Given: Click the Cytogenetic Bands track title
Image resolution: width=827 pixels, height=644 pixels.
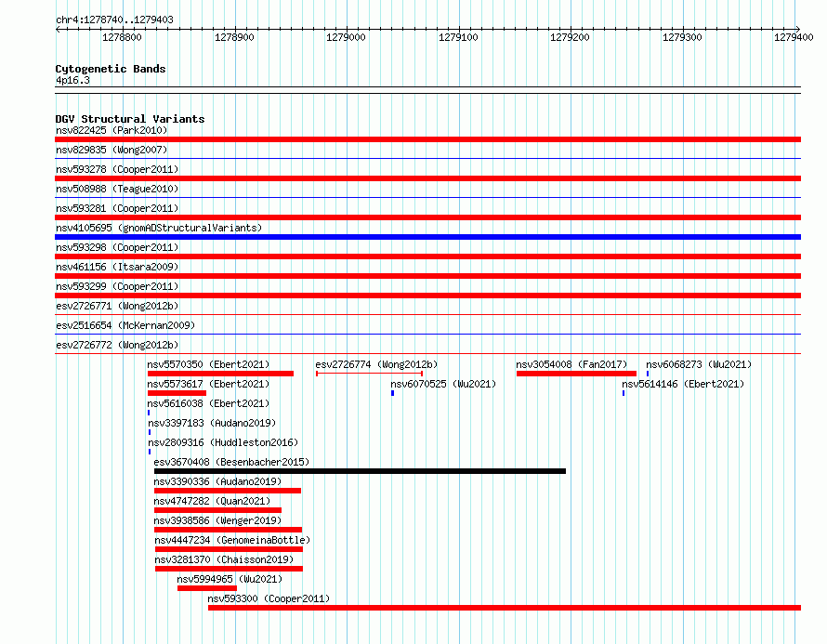Looking at the screenshot, I should coord(111,69).
